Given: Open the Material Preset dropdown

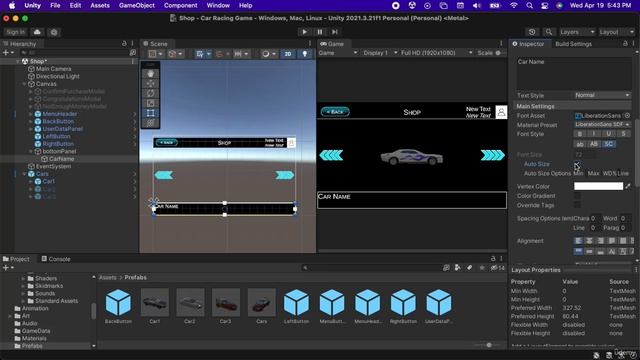Looking at the screenshot, I should [602, 124].
